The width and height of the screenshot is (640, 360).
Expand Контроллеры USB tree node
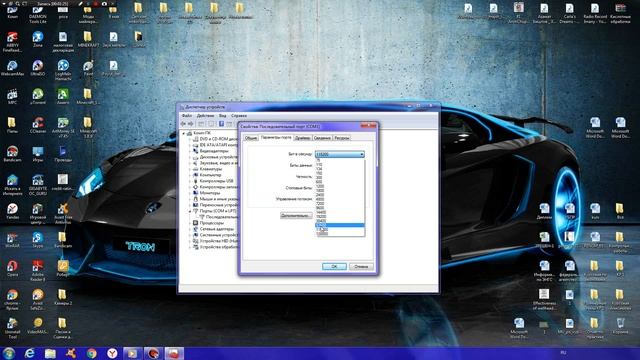point(190,181)
